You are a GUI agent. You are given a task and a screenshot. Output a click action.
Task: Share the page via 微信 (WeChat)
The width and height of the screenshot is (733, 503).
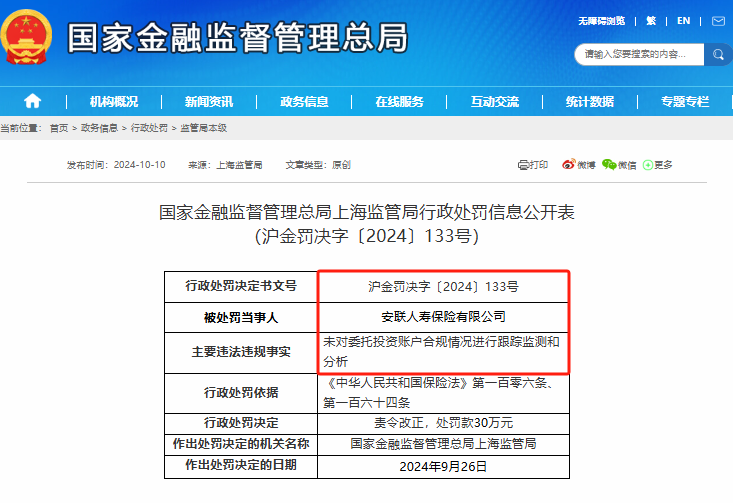click(x=619, y=164)
